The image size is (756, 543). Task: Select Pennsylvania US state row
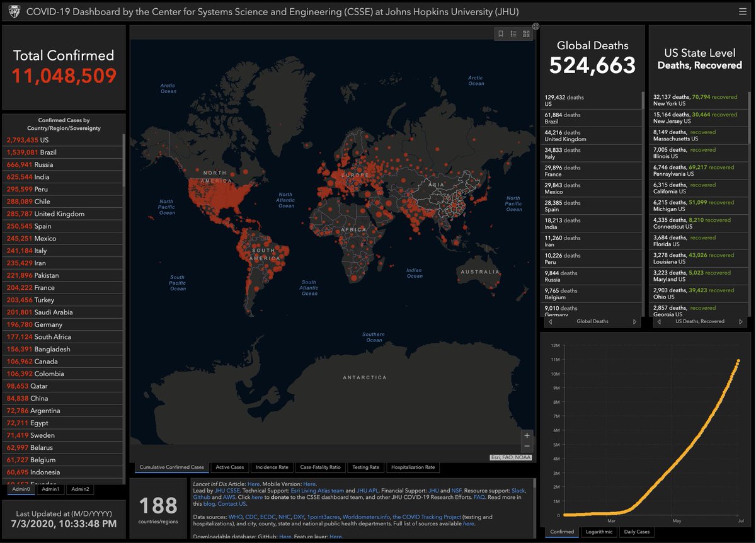[x=699, y=171]
